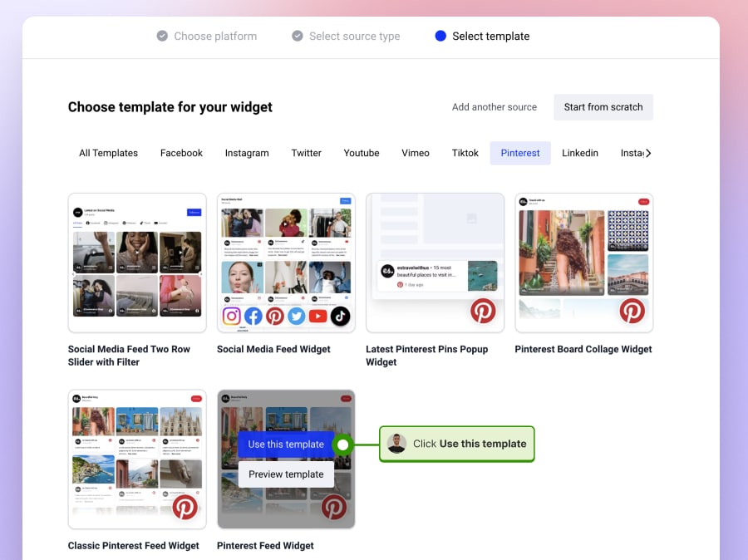Open Latest Pinterest Pins Popup Widget thumbnail
This screenshot has height=560, width=748.
[x=435, y=263]
